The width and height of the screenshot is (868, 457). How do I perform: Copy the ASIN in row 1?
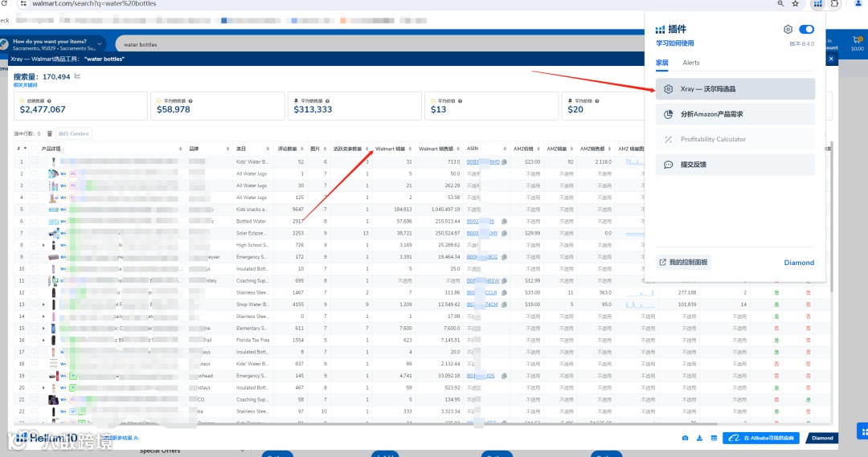pyautogui.click(x=504, y=162)
